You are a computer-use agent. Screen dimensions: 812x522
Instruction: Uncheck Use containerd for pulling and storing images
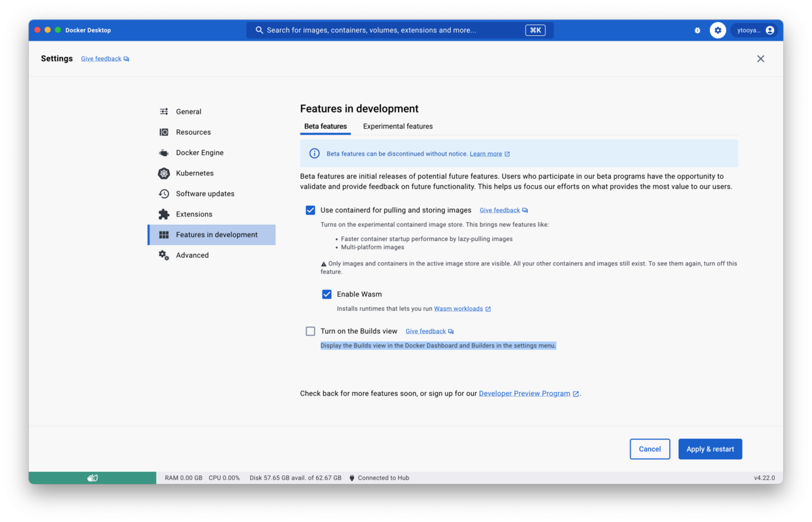point(311,211)
